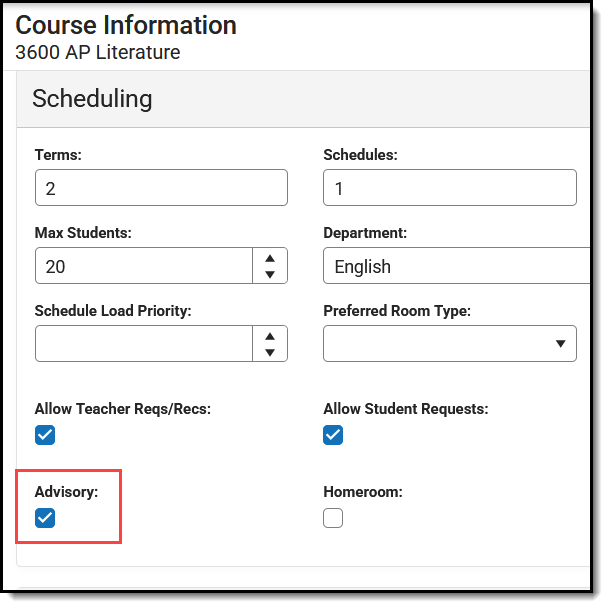
Task: Click the Schedules input field
Action: [449, 188]
